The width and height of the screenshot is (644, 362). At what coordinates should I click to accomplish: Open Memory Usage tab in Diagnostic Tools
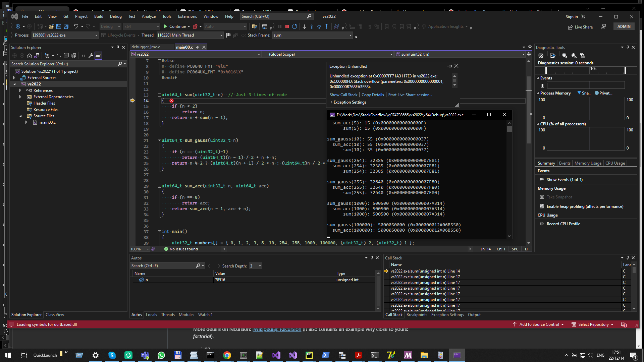click(588, 163)
